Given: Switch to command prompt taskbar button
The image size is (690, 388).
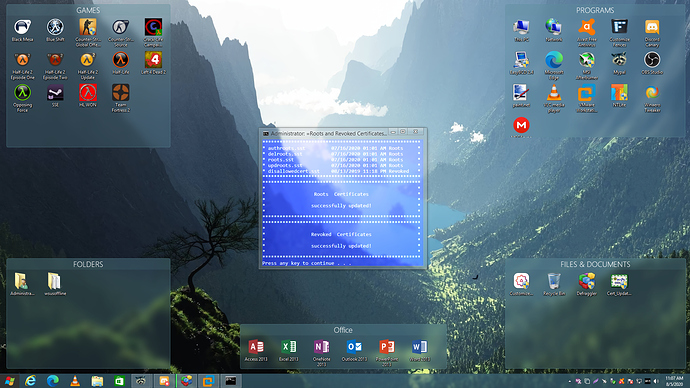Looking at the screenshot, I should point(231,381).
